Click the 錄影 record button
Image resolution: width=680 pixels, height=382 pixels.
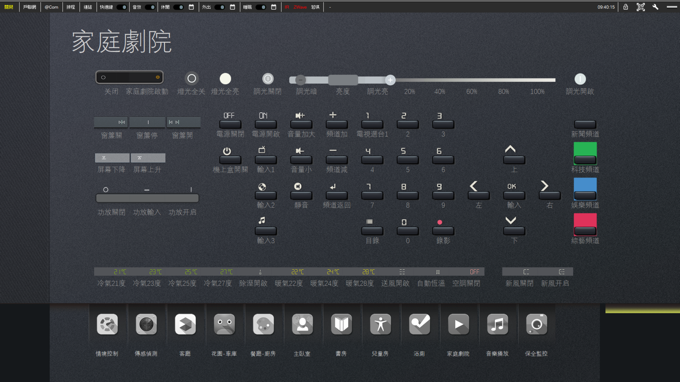[x=443, y=231]
